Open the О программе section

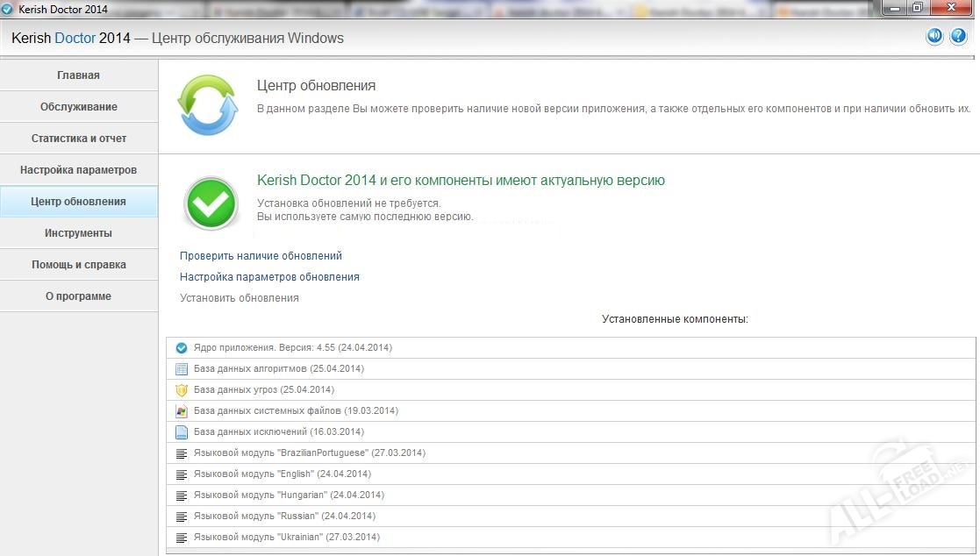tap(79, 296)
